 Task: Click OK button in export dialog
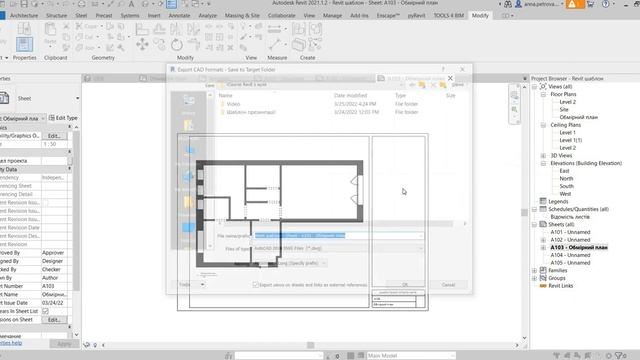pos(405,284)
